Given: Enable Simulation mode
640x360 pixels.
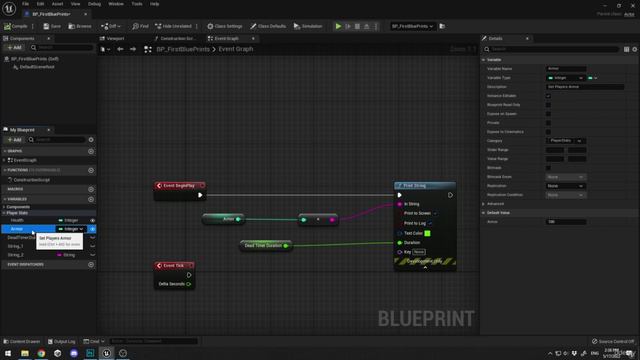Looking at the screenshot, I should [x=308, y=26].
